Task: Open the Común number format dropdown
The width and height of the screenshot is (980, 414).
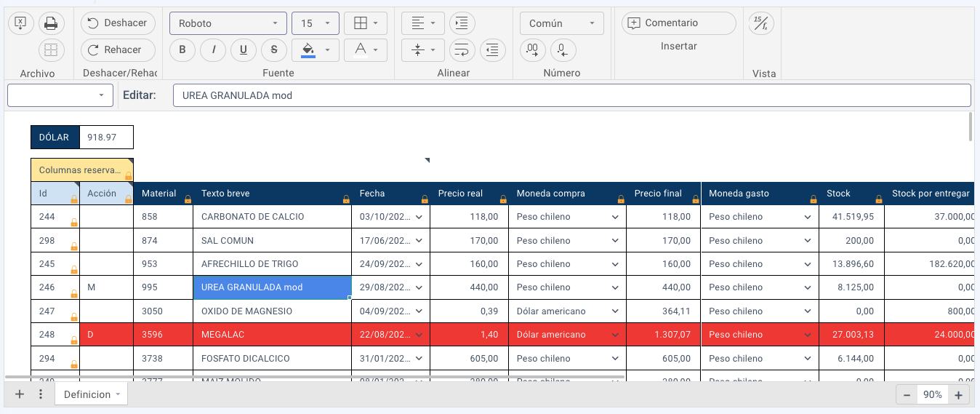Action: click(562, 23)
